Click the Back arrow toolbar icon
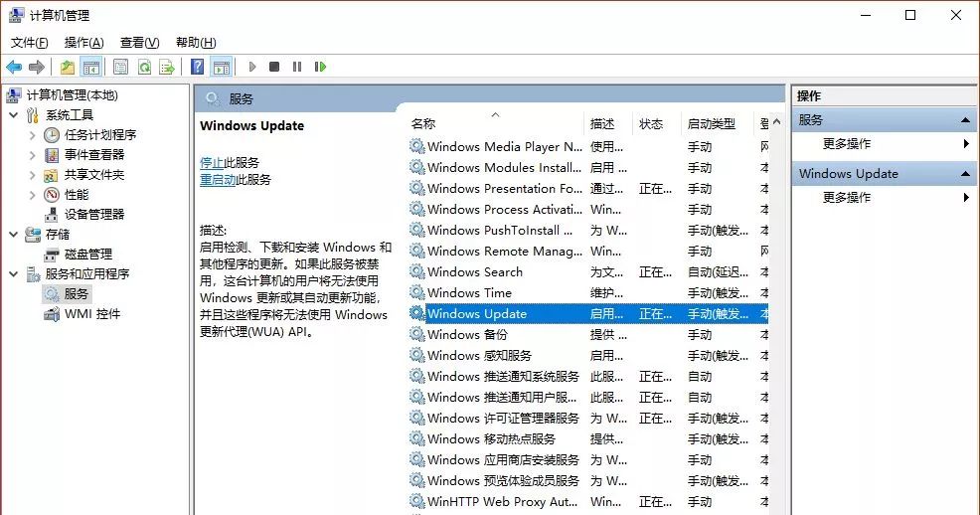Image resolution: width=980 pixels, height=515 pixels. (14, 67)
